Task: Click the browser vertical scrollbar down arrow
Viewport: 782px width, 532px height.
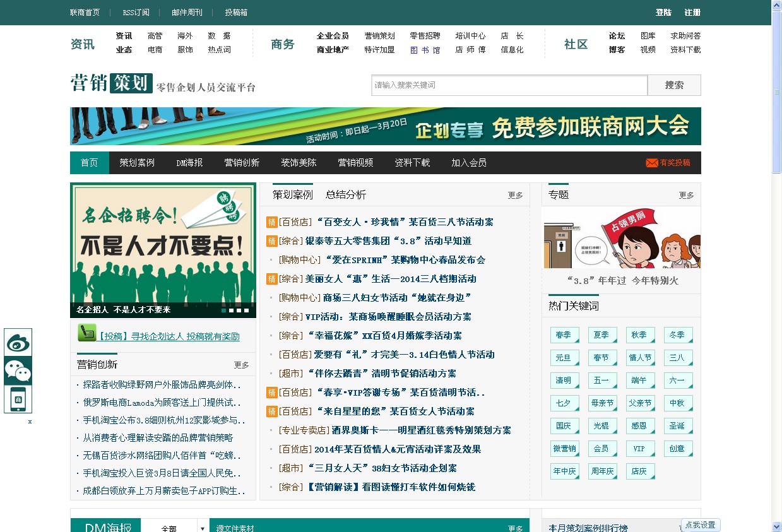Action: pos(776,526)
